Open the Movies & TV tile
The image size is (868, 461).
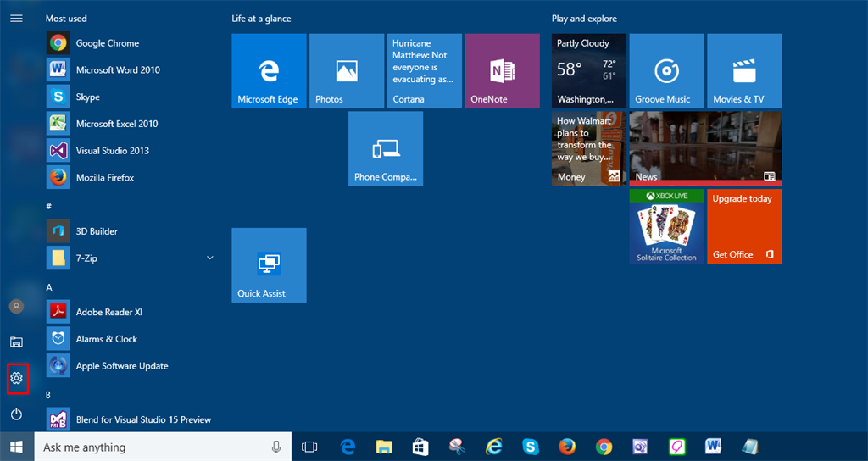pos(744,71)
